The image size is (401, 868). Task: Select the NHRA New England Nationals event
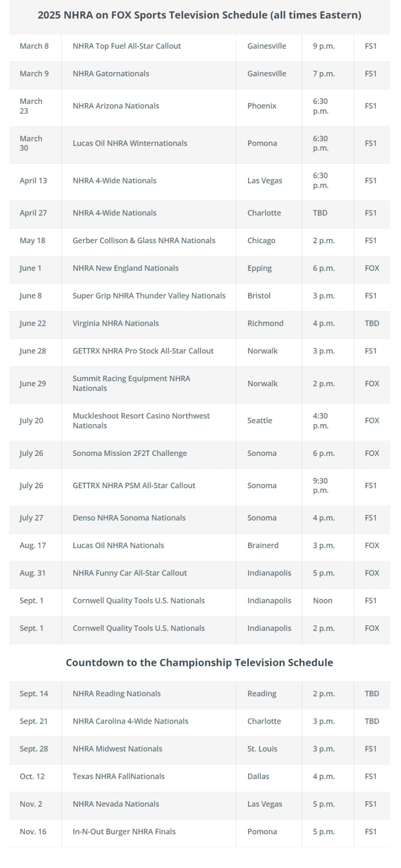(x=125, y=269)
